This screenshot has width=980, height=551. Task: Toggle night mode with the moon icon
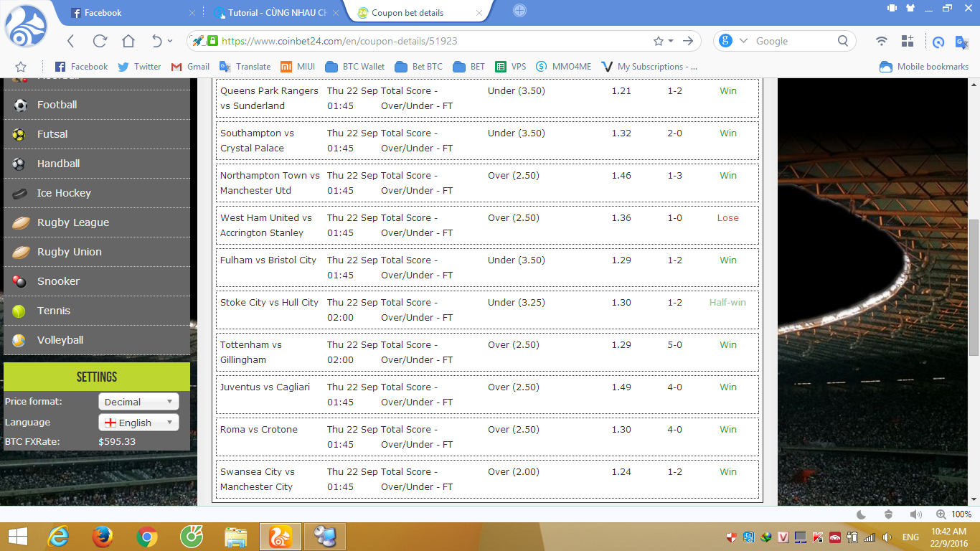pyautogui.click(x=862, y=514)
